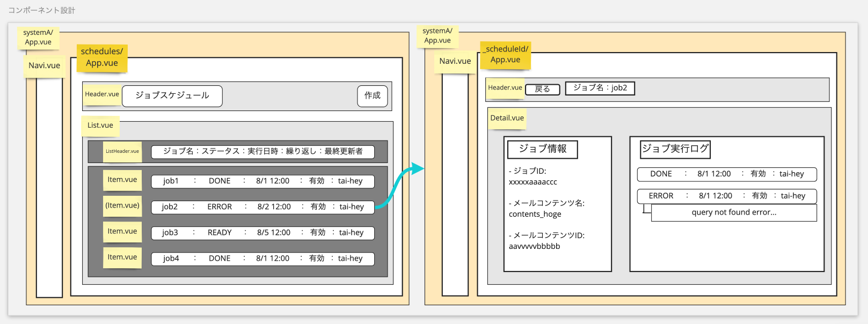
Task: Click the ジョブスケジュール title box
Action: click(x=172, y=96)
